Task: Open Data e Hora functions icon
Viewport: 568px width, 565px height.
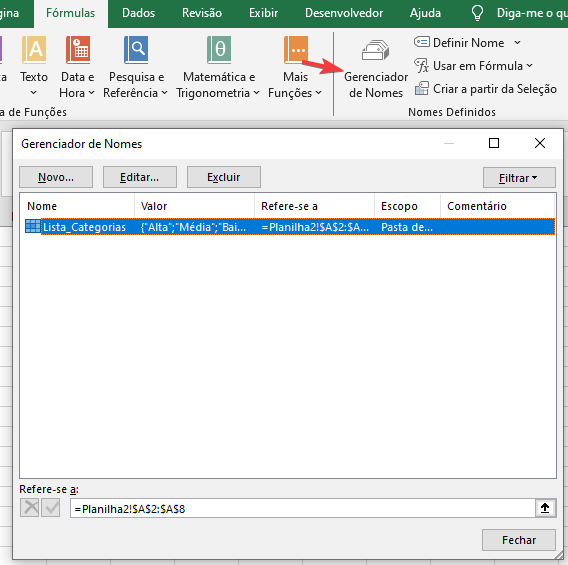Action: point(78,50)
